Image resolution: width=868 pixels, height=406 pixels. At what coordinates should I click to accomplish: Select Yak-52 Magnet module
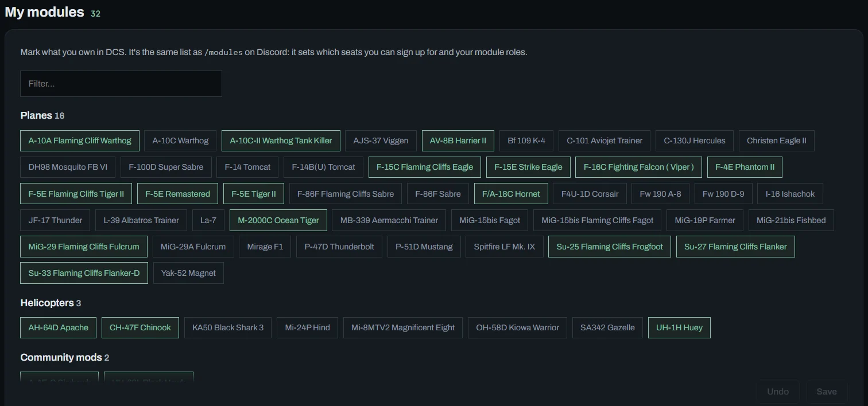tap(188, 273)
